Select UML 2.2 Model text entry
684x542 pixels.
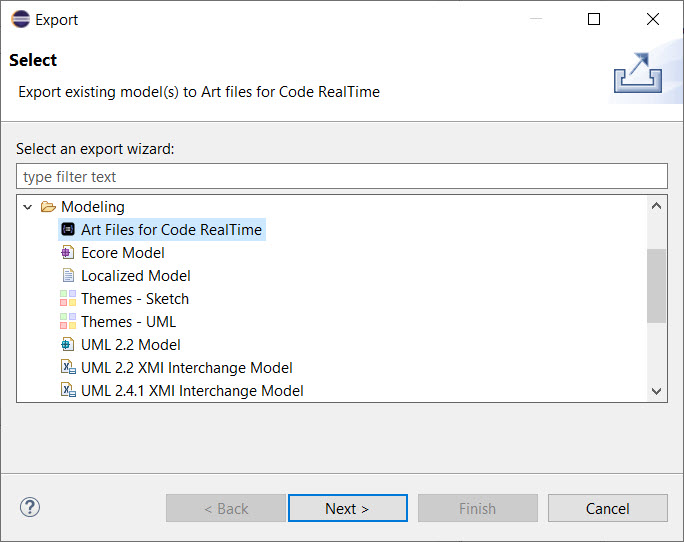click(x=131, y=345)
